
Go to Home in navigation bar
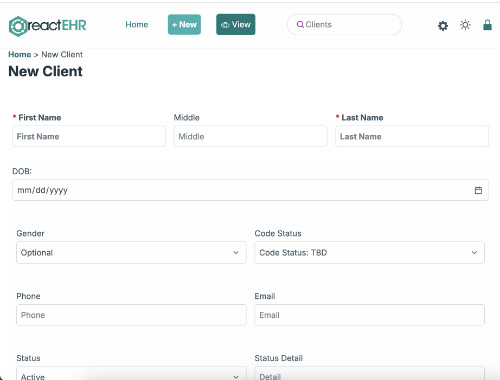coord(137,24)
